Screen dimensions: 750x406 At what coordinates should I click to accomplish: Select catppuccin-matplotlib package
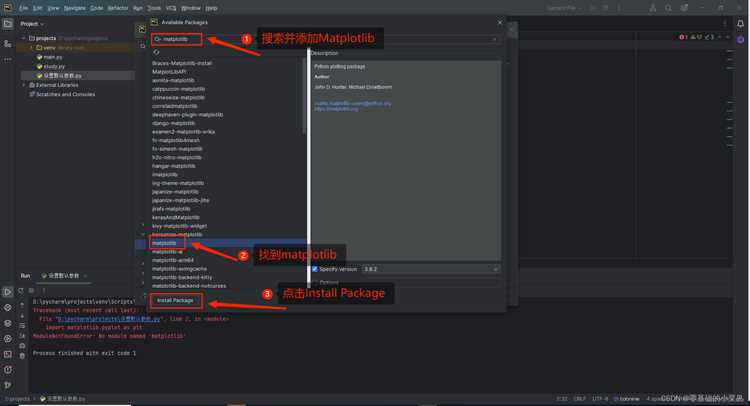pos(178,89)
